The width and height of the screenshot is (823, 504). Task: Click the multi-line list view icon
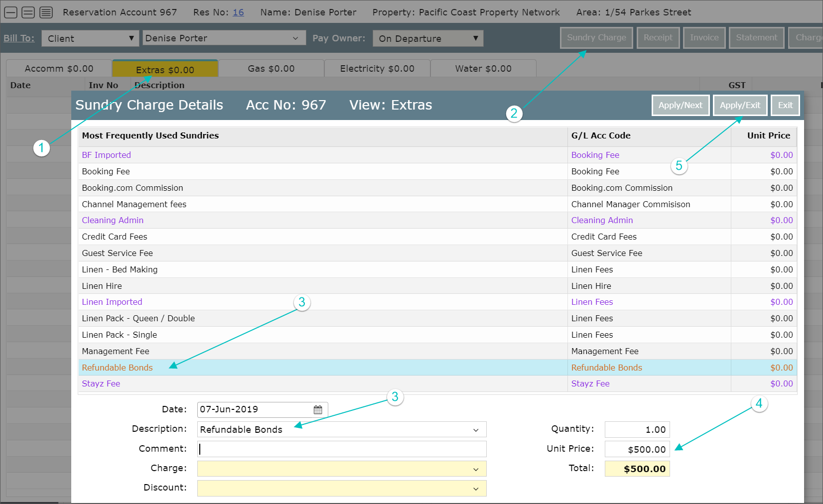(x=46, y=12)
